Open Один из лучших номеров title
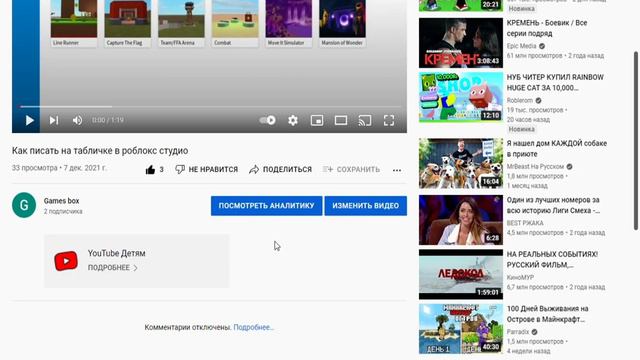The height and width of the screenshot is (360, 640). click(x=553, y=205)
